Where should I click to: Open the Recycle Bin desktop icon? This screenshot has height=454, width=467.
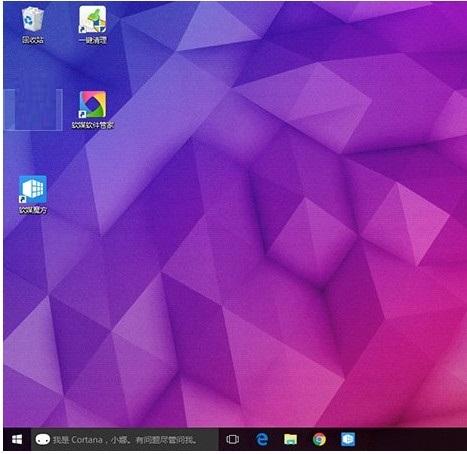pos(33,25)
